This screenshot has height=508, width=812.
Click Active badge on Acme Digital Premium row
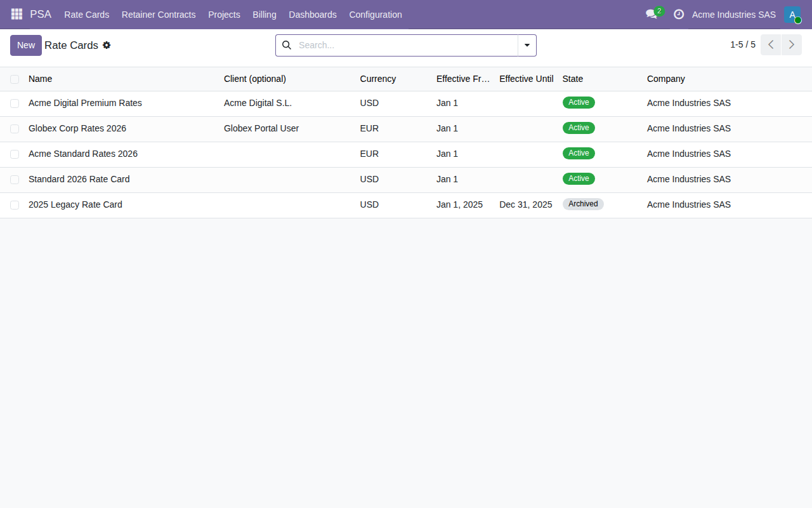[579, 102]
